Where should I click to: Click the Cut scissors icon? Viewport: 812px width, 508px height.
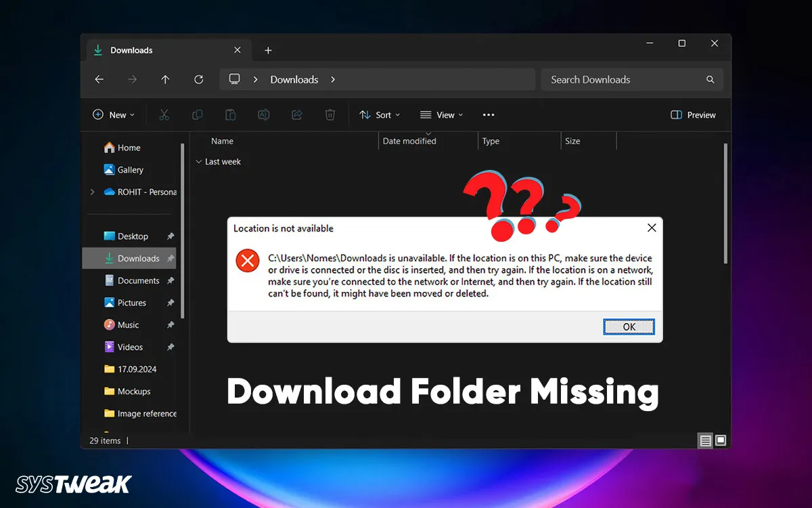click(164, 115)
